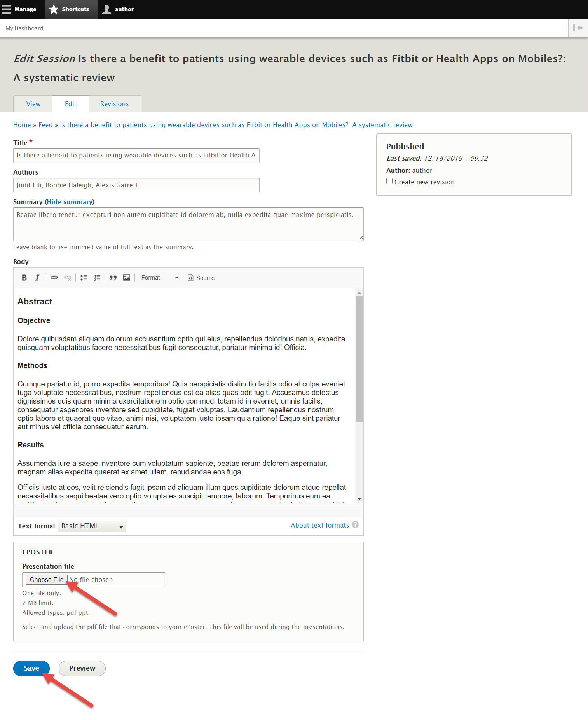This screenshot has height=720, width=588.
Task: Open the insert image dialog
Action: 127,278
